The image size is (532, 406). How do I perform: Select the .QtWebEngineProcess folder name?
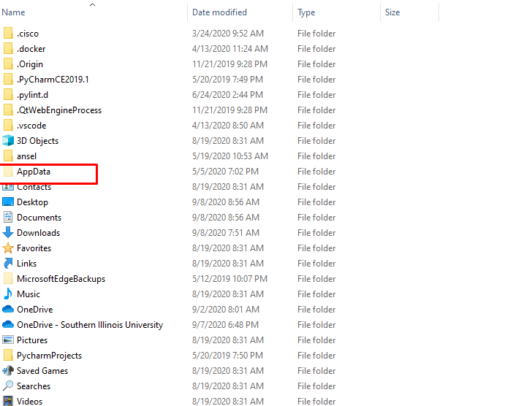59,110
